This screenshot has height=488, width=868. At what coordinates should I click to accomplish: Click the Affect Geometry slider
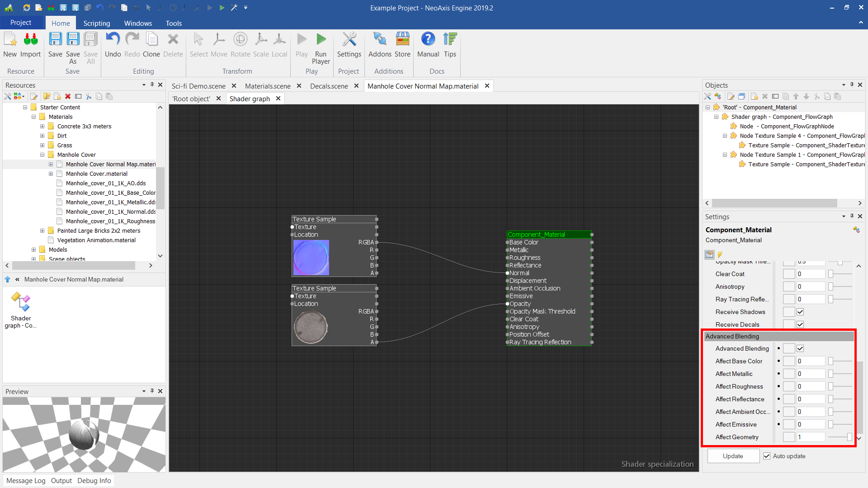click(841, 437)
